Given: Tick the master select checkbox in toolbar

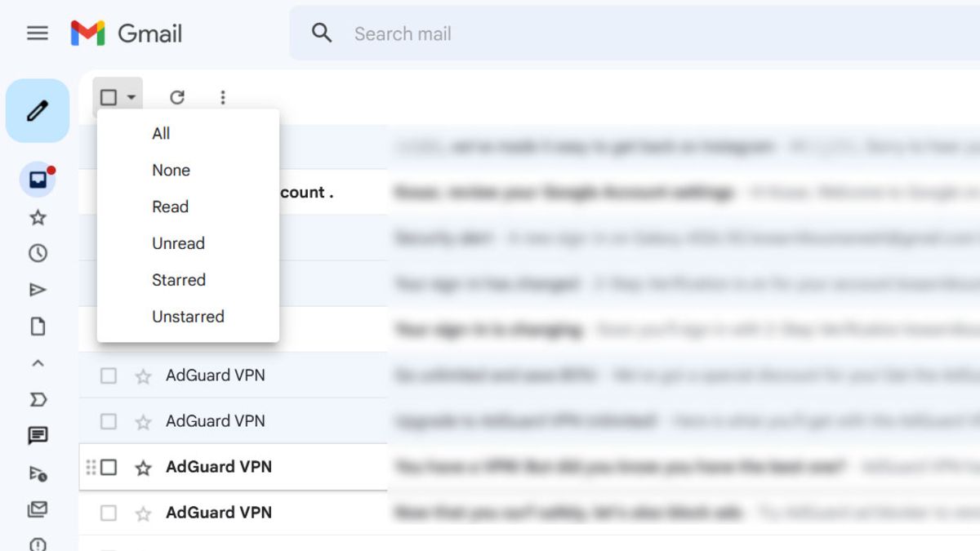Looking at the screenshot, I should [x=109, y=97].
